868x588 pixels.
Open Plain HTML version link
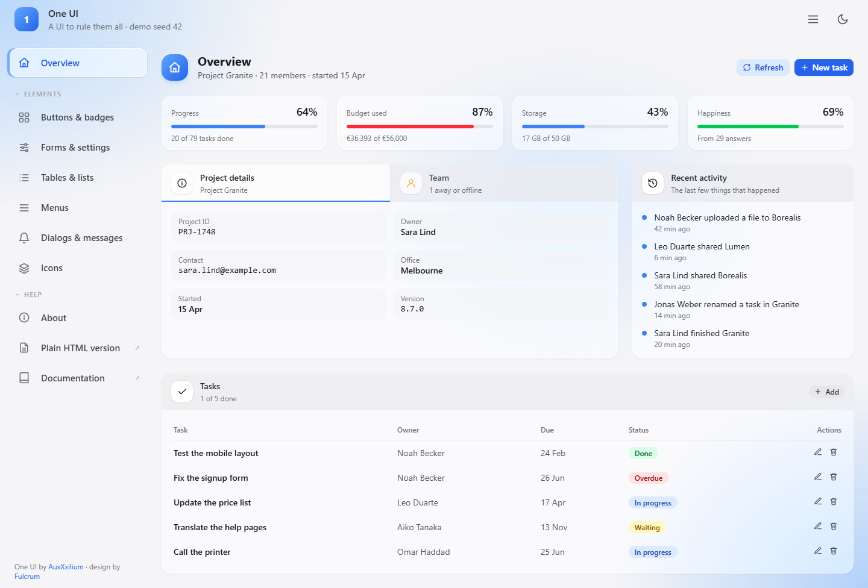click(x=78, y=348)
